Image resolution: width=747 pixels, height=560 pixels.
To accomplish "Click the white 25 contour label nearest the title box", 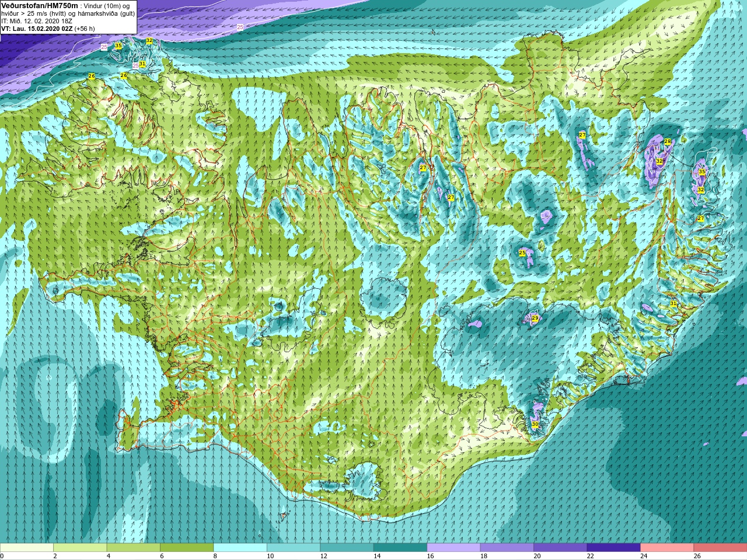I will [104, 47].
